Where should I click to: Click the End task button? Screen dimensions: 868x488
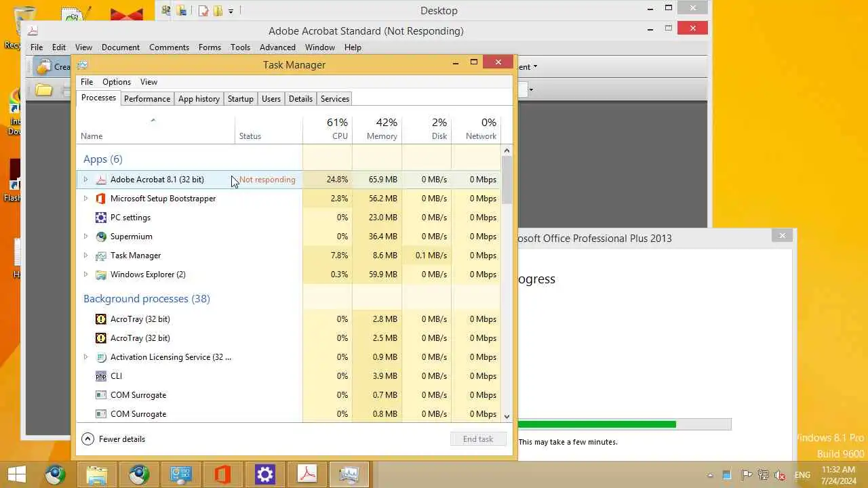[478, 439]
